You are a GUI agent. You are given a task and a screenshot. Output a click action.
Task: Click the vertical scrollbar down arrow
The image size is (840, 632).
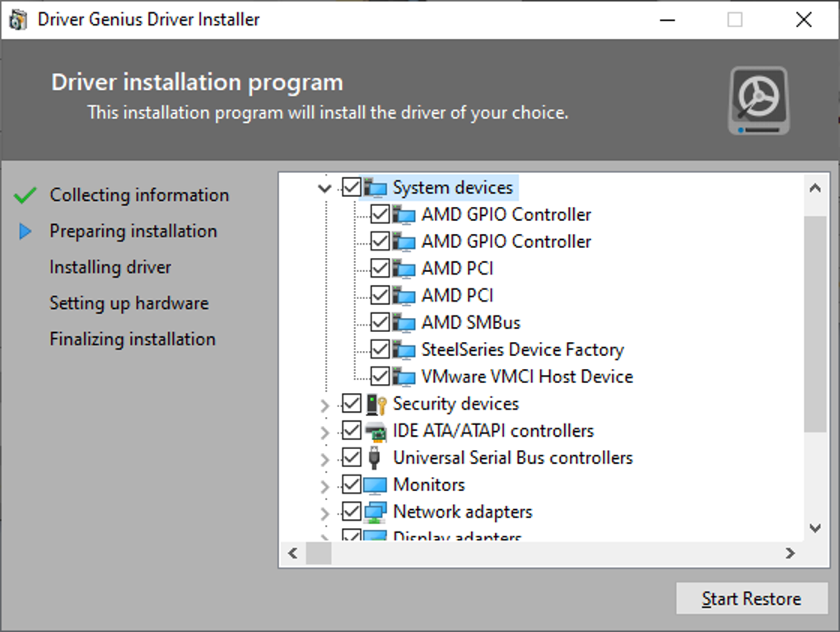(815, 528)
